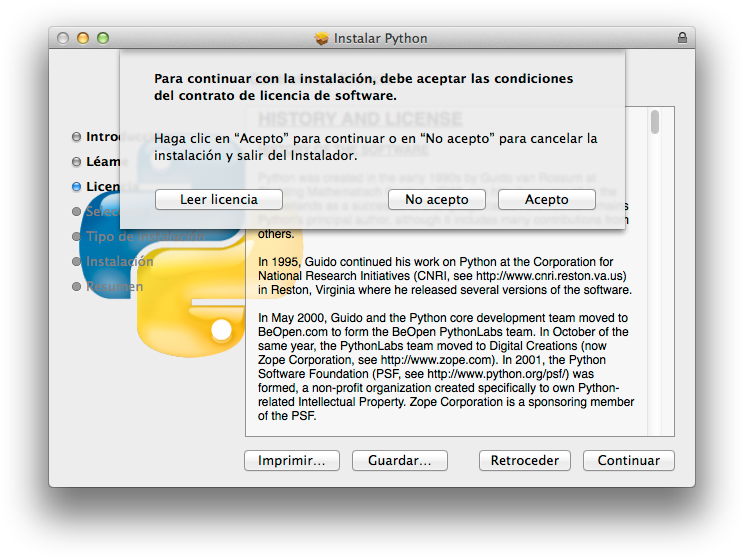Click the Continuar button
Image resolution: width=744 pixels, height=558 pixels.
(629, 460)
